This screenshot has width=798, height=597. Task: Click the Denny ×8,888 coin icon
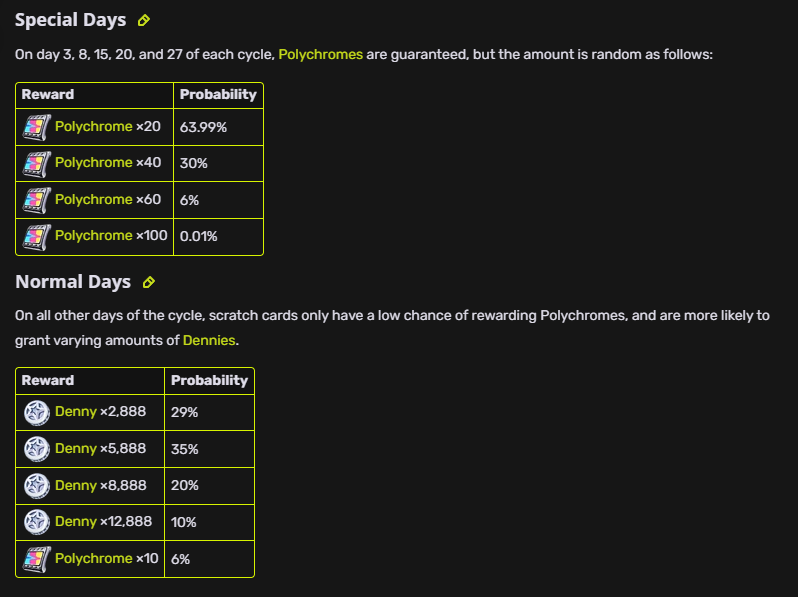click(x=37, y=486)
